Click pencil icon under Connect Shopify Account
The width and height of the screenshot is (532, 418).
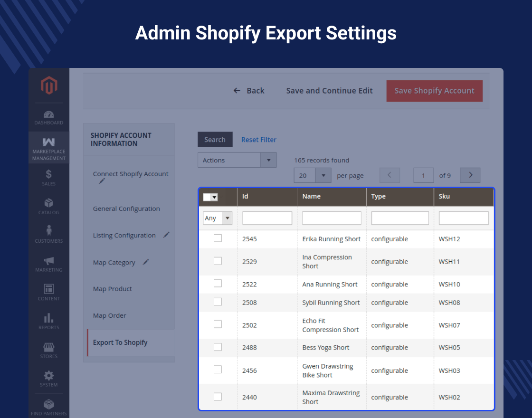click(x=102, y=181)
